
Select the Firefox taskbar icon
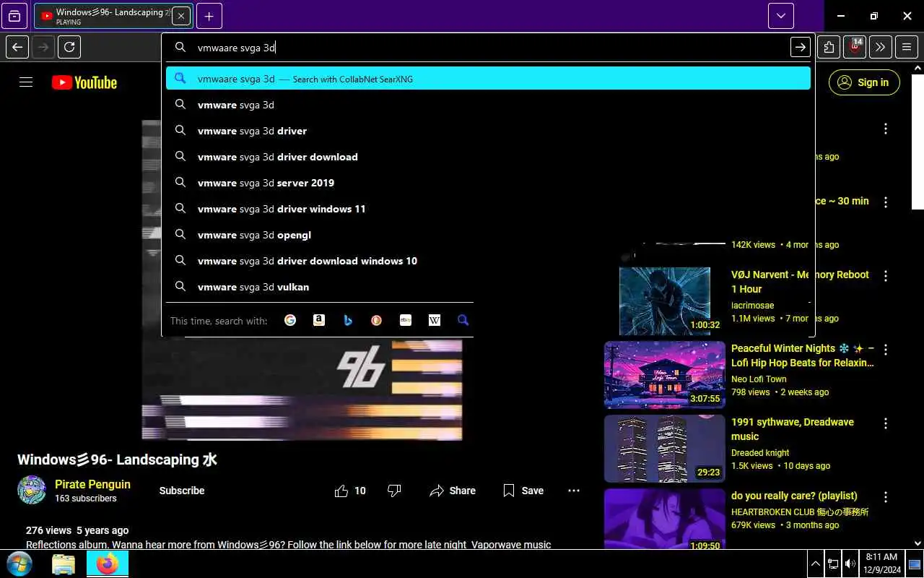(x=108, y=564)
